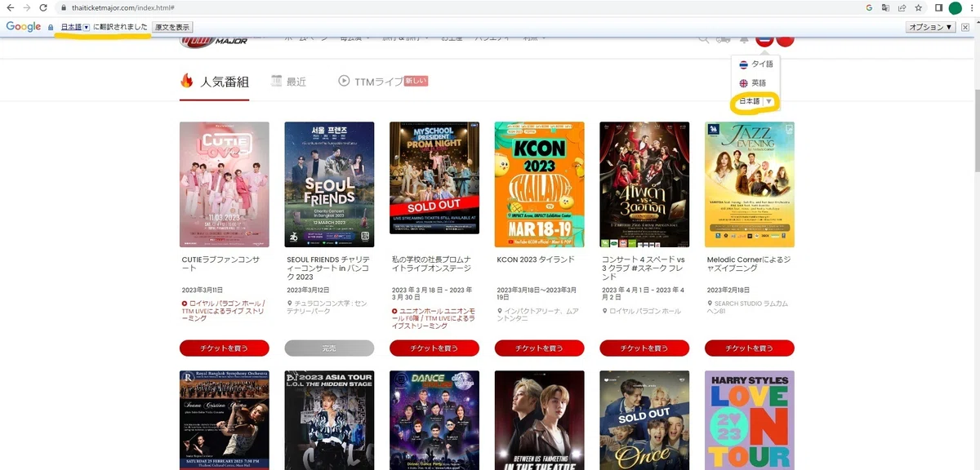980x470 pixels.
Task: Open the Royal Bangkok Symphony Orchestra poster
Action: (225, 420)
